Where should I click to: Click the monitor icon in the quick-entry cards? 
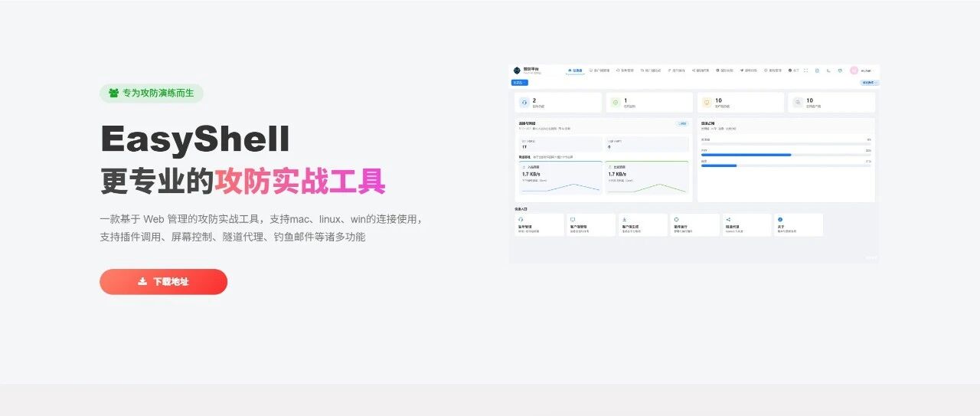coord(572,219)
